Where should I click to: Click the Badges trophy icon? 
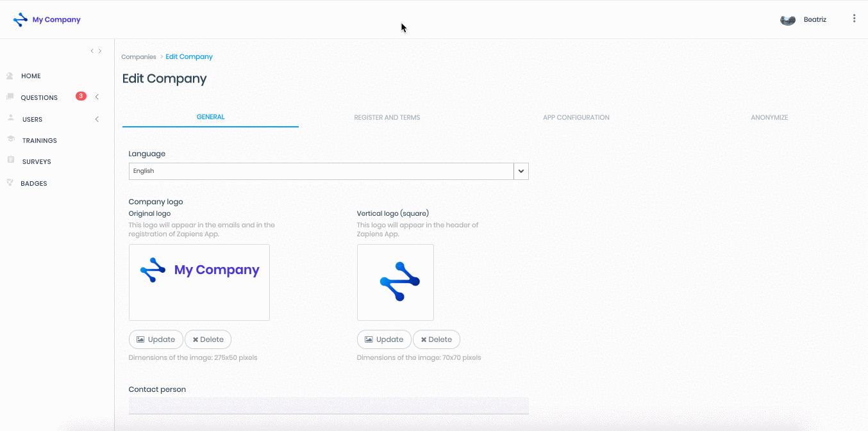(x=10, y=183)
